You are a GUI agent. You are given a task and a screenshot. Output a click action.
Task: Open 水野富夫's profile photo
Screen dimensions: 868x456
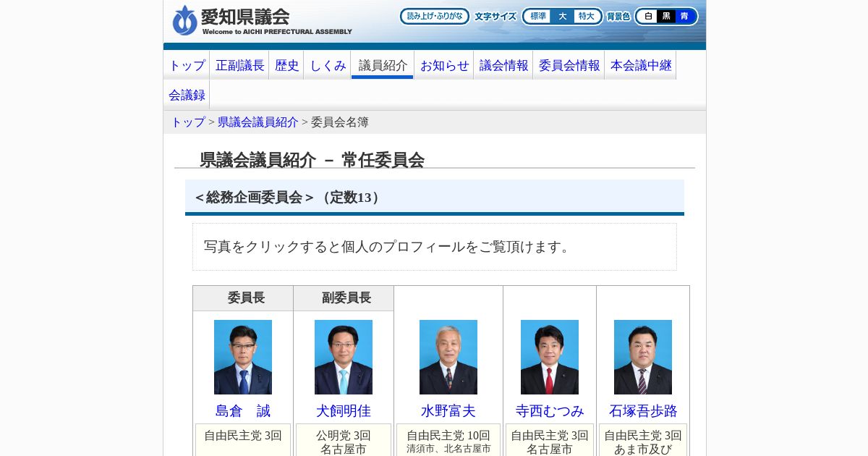pos(448,357)
